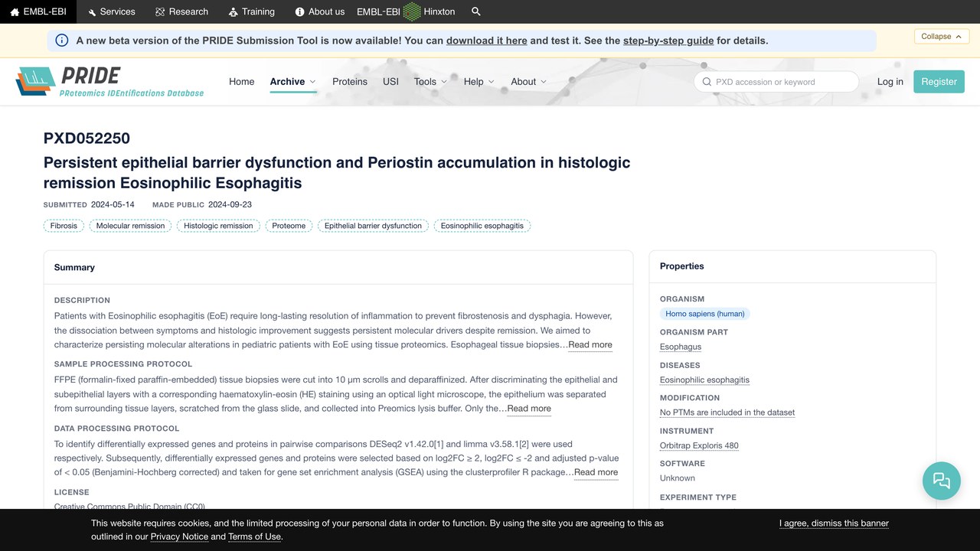Open the Services wrench icon link
This screenshot has height=551, width=980.
tap(92, 12)
